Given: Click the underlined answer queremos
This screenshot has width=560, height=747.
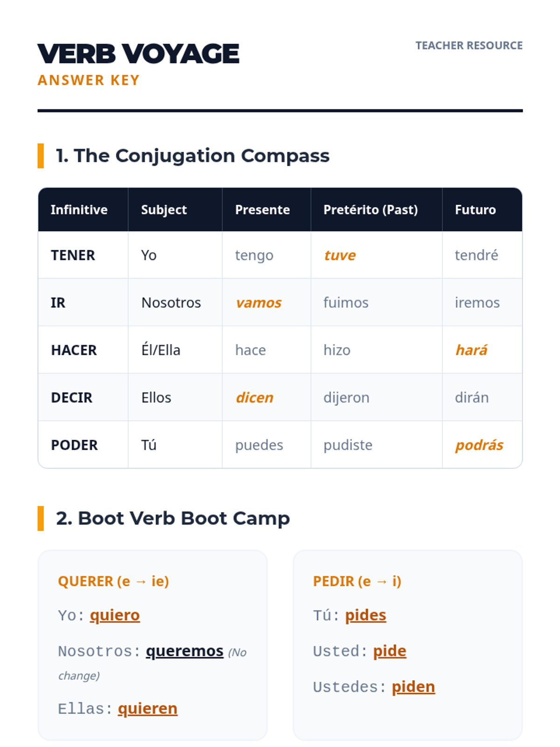Looking at the screenshot, I should 185,651.
